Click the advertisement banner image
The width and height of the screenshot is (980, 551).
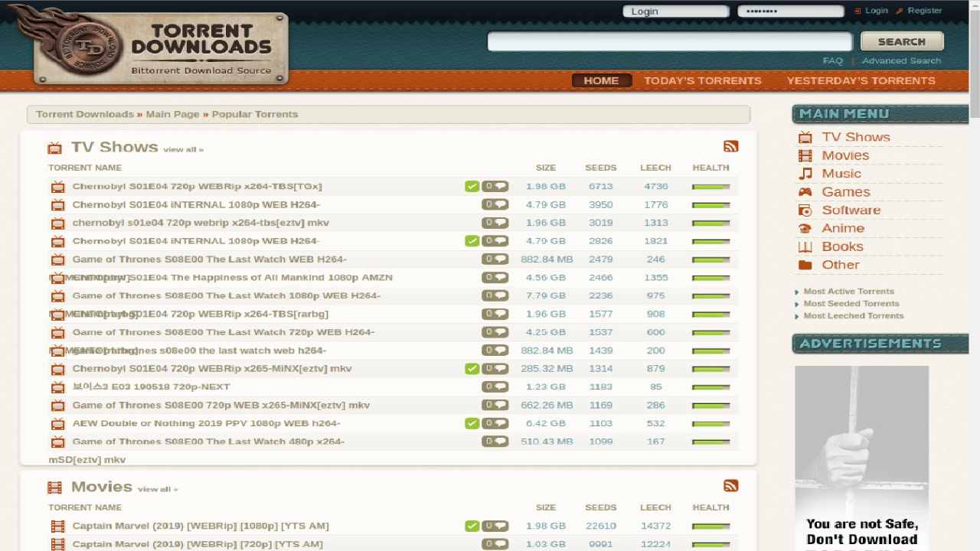click(861, 458)
